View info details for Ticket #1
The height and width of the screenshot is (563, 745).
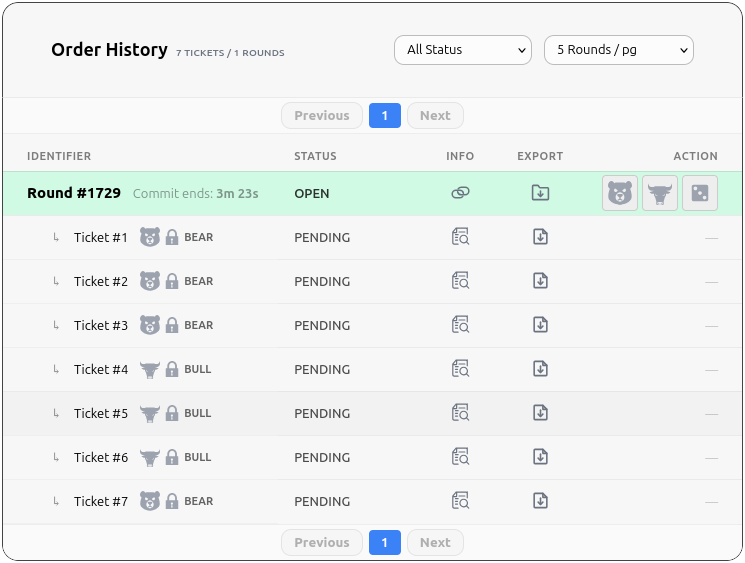click(x=460, y=238)
